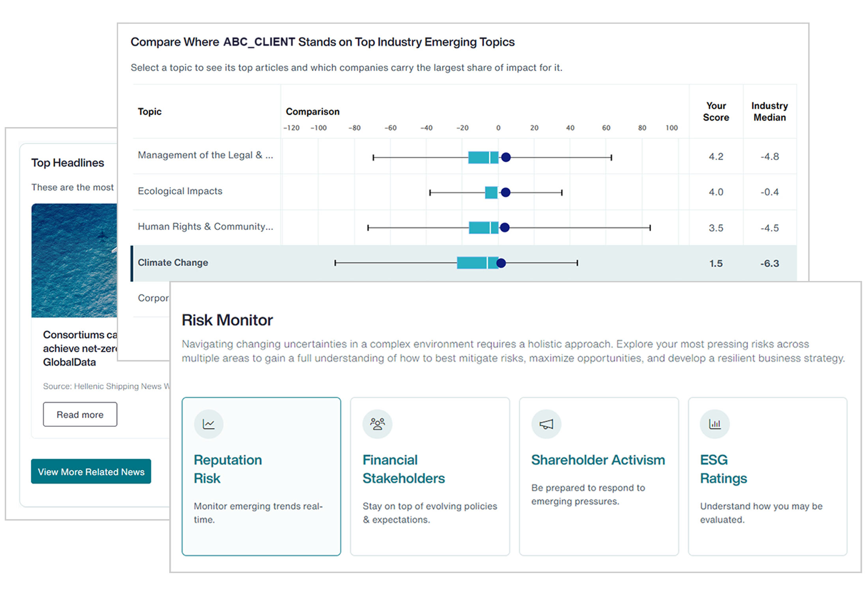The image size is (868, 592).
Task: Click the Climate Change score dot
Action: 501,263
